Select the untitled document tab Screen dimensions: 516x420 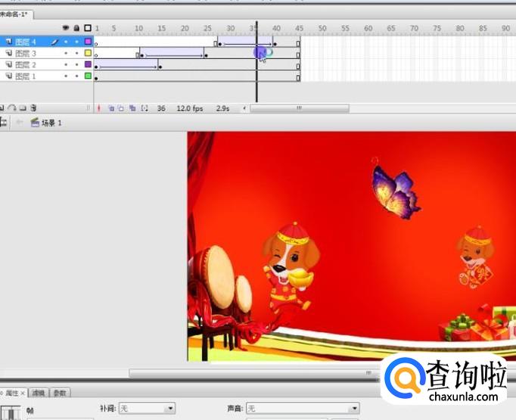(15, 14)
